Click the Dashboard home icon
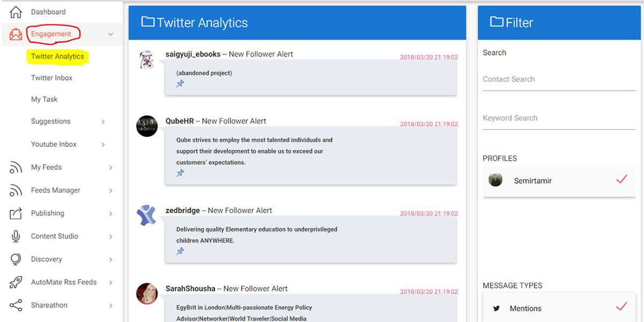The height and width of the screenshot is (322, 644). [x=16, y=12]
